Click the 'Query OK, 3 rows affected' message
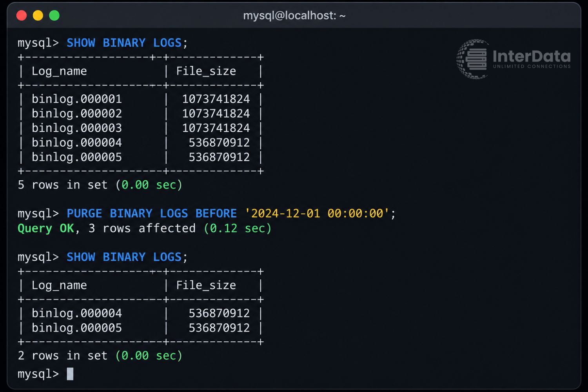The width and height of the screenshot is (588, 392). click(x=107, y=228)
